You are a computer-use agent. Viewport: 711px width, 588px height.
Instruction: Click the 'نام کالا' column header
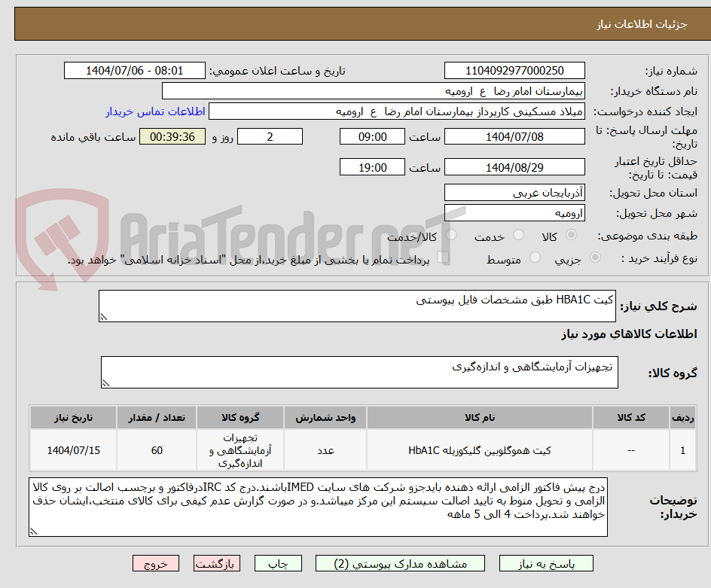(480, 418)
